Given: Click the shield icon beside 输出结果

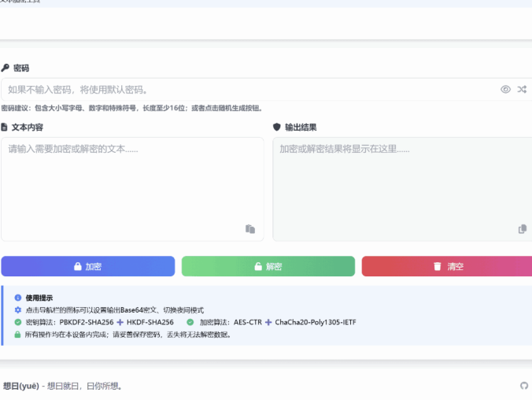Looking at the screenshot, I should point(277,127).
